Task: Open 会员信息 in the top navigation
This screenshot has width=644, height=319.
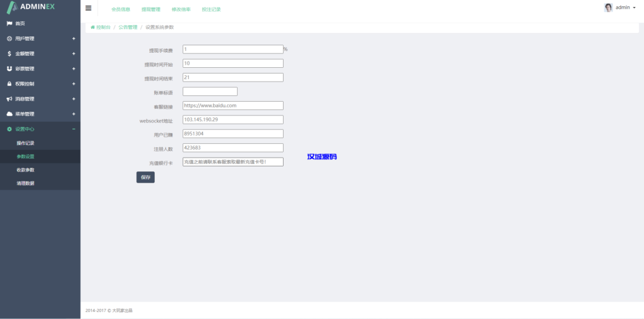Action: point(120,9)
